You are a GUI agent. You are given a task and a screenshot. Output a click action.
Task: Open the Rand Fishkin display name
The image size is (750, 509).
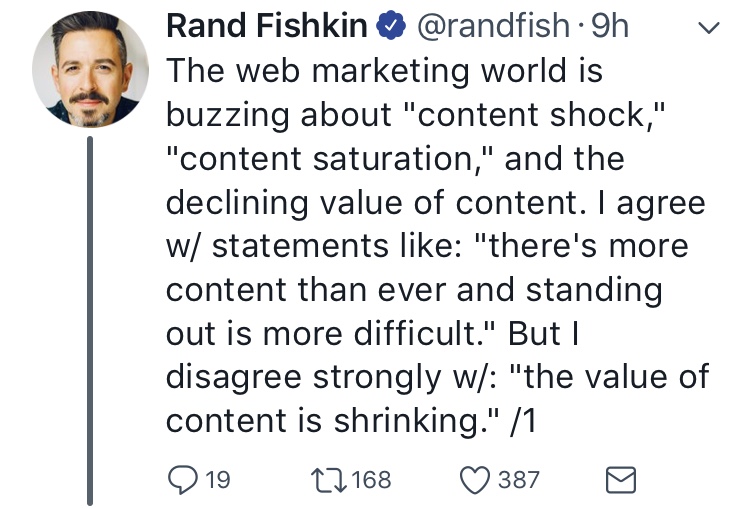[x=267, y=25]
